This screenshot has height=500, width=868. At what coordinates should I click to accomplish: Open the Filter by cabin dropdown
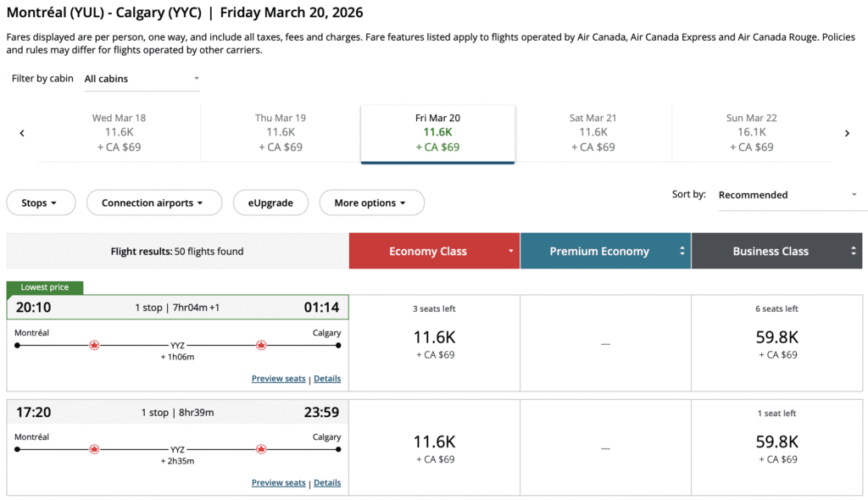pos(142,79)
